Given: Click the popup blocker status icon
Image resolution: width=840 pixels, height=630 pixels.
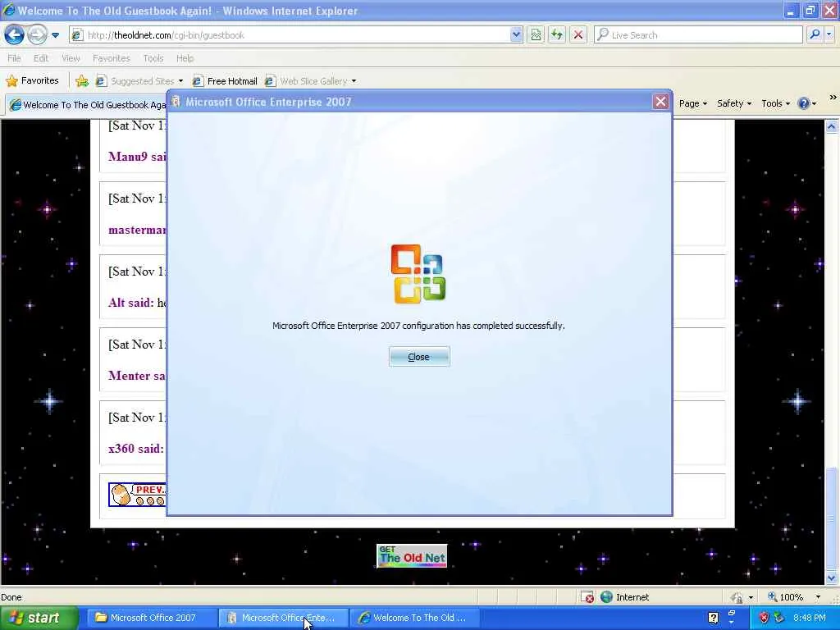Looking at the screenshot, I should [x=587, y=597].
